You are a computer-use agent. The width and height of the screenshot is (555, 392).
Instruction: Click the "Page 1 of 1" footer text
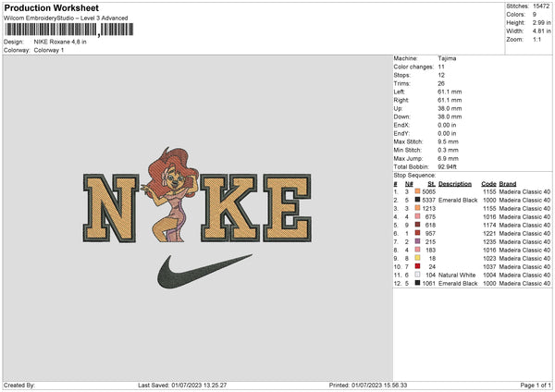coord(536,385)
